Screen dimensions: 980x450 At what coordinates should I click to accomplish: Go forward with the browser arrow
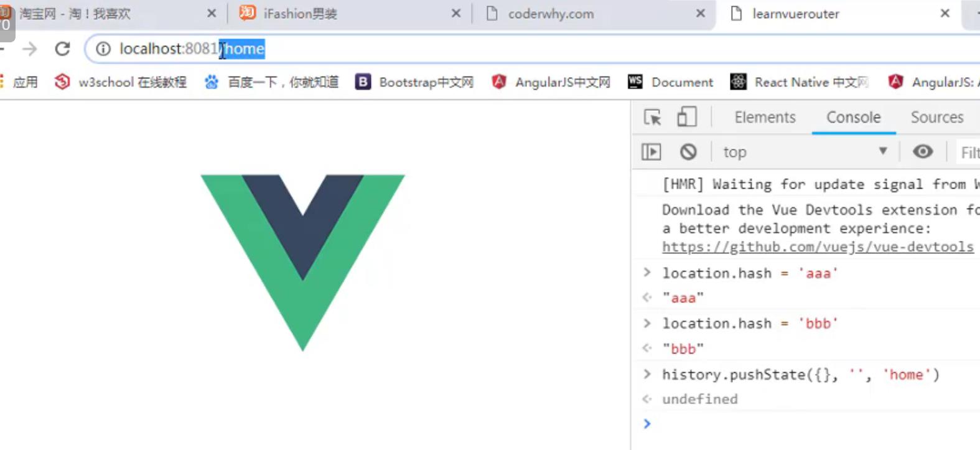click(29, 49)
